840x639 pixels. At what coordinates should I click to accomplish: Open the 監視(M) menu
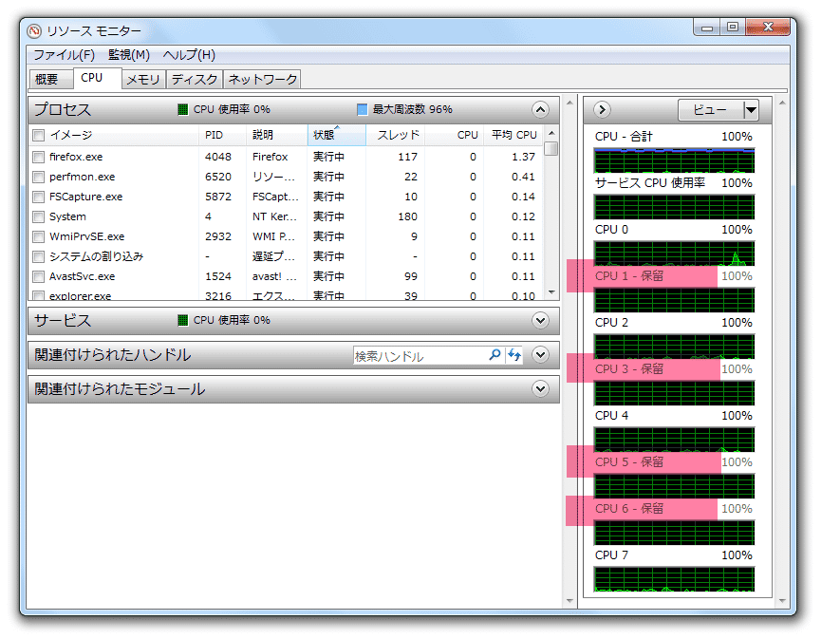click(x=129, y=55)
